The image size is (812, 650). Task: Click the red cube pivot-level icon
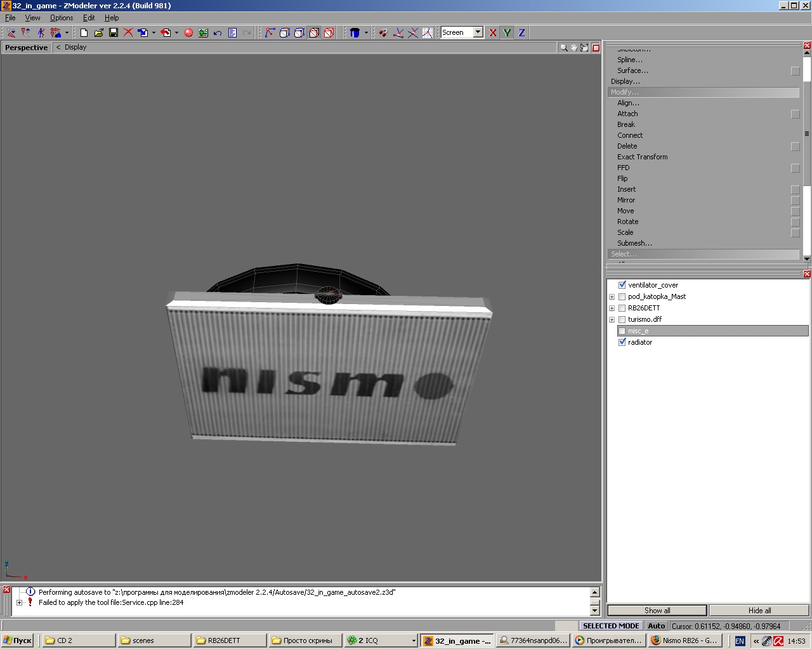329,32
